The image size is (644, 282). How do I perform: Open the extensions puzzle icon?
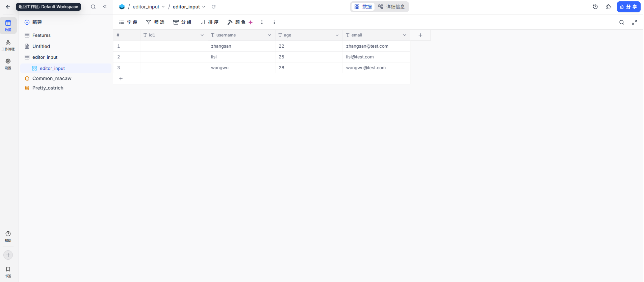pyautogui.click(x=609, y=7)
